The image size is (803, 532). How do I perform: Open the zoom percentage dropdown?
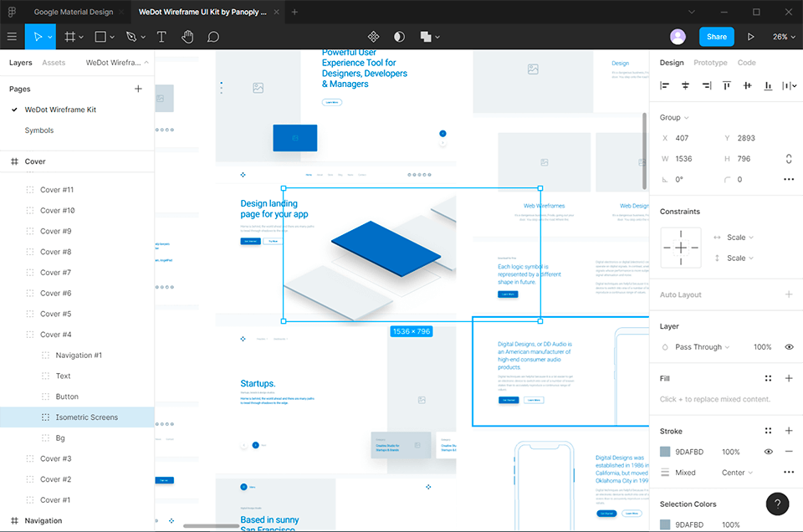(781, 36)
